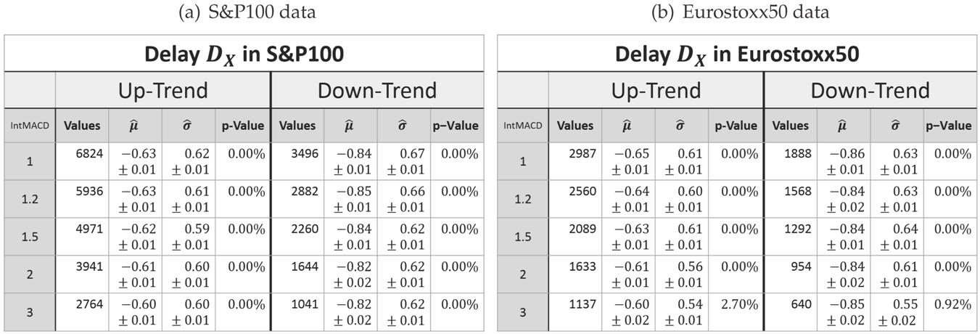
Task: Click the IntMACD column header in S&P100 table
Action: pos(29,126)
